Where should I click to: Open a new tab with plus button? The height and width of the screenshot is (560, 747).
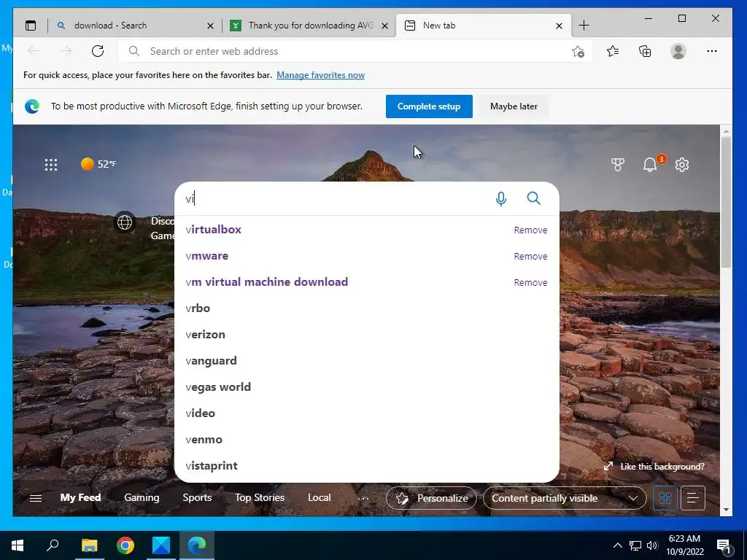[x=584, y=26]
